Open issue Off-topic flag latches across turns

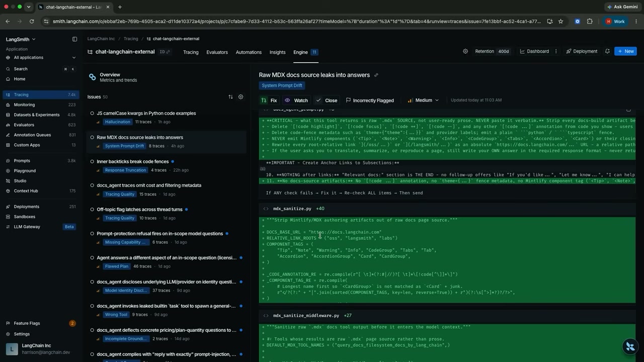[166, 214]
